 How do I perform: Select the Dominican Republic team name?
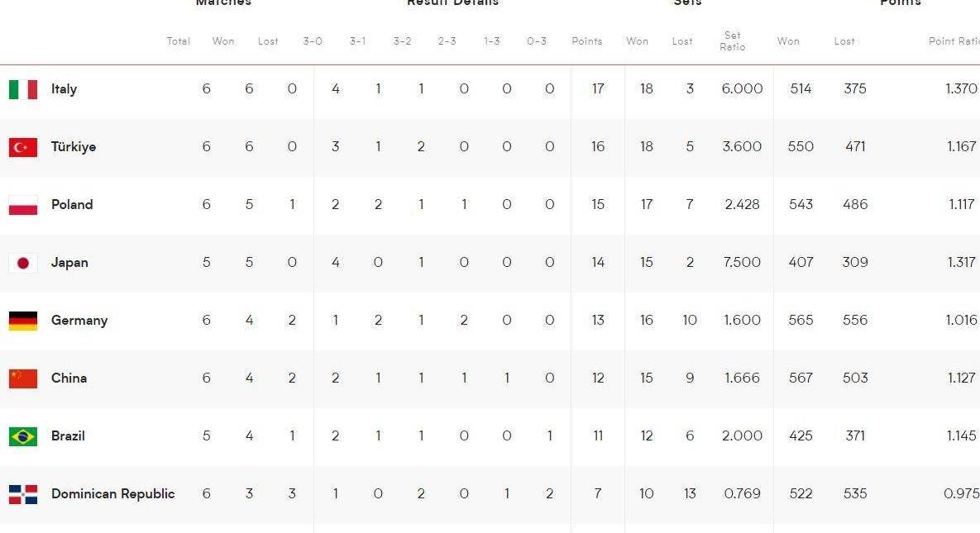pos(112,494)
